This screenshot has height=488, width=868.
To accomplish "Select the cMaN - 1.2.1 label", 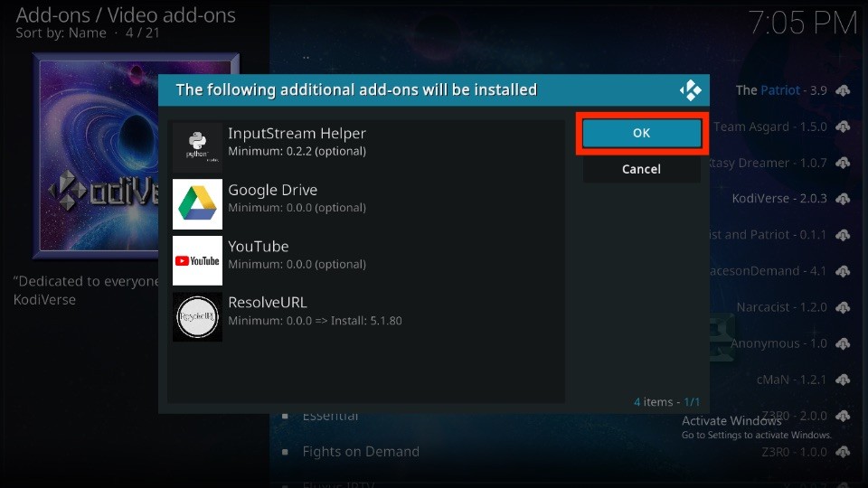I will click(x=792, y=380).
